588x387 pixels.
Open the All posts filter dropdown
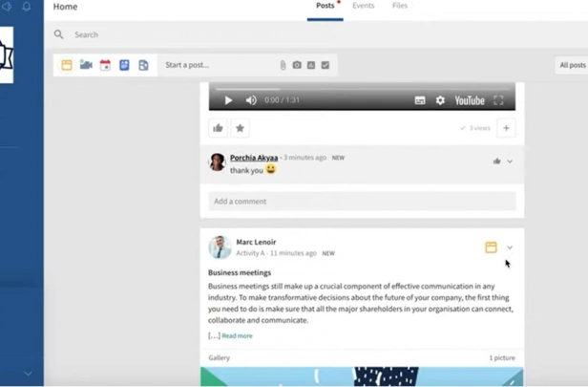573,65
